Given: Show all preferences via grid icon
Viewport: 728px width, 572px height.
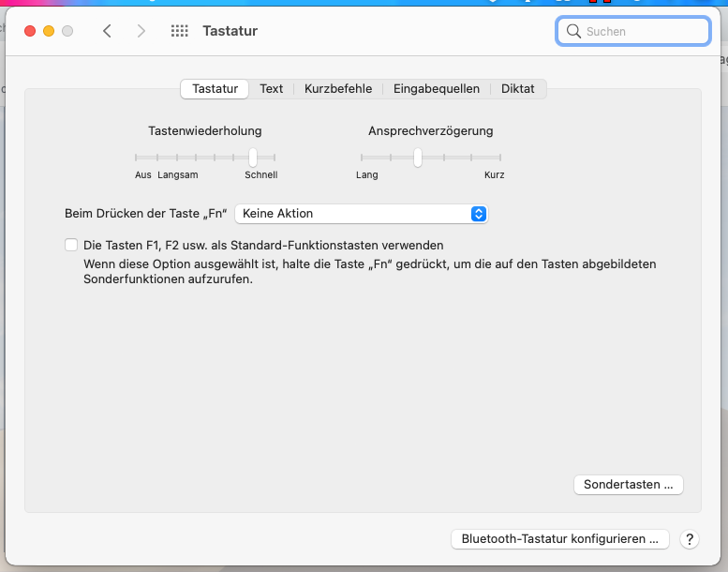Looking at the screenshot, I should pos(180,31).
